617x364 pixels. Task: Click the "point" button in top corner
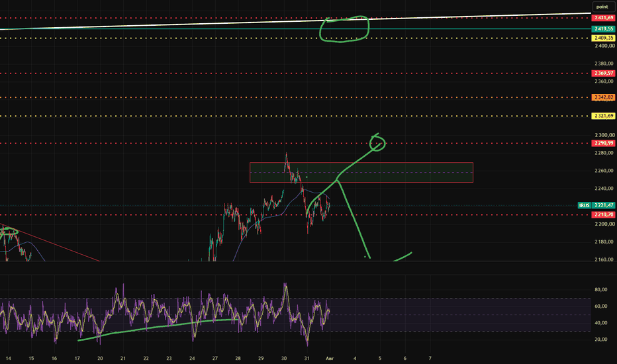tap(602, 7)
